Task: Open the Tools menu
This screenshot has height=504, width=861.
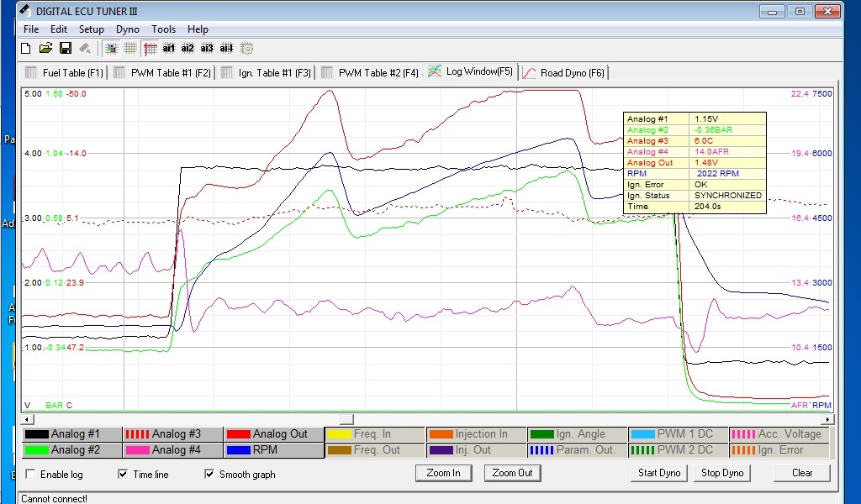Action: (x=163, y=29)
